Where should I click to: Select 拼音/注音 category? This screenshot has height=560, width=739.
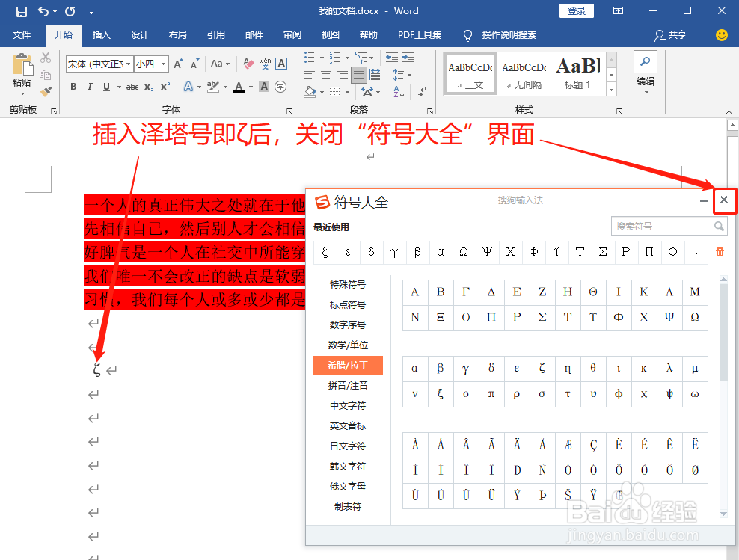pyautogui.click(x=348, y=385)
